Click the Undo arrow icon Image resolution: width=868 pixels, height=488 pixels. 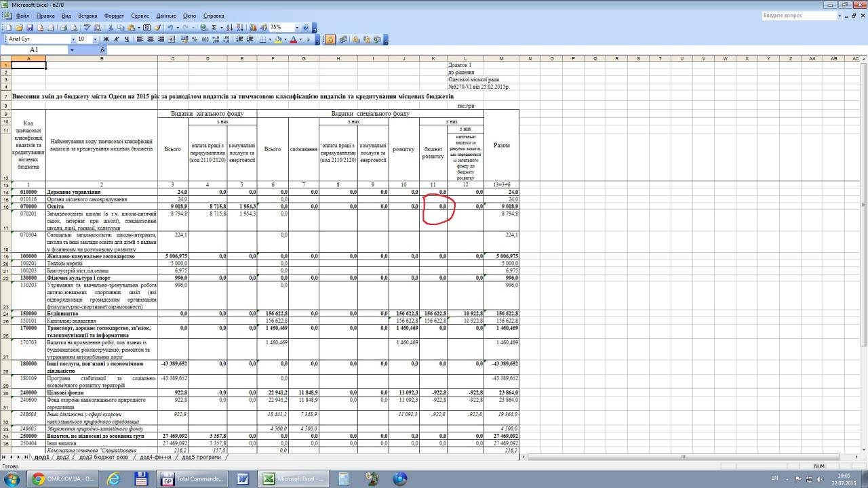(x=170, y=28)
